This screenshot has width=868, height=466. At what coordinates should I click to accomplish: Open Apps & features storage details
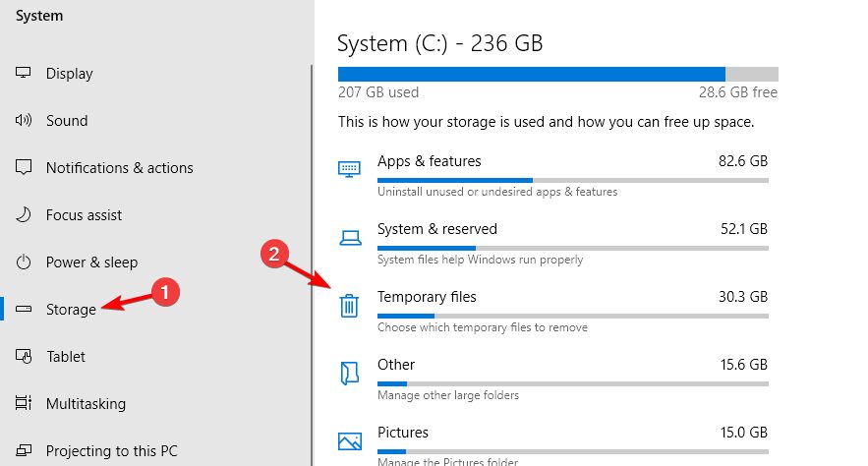pyautogui.click(x=429, y=161)
